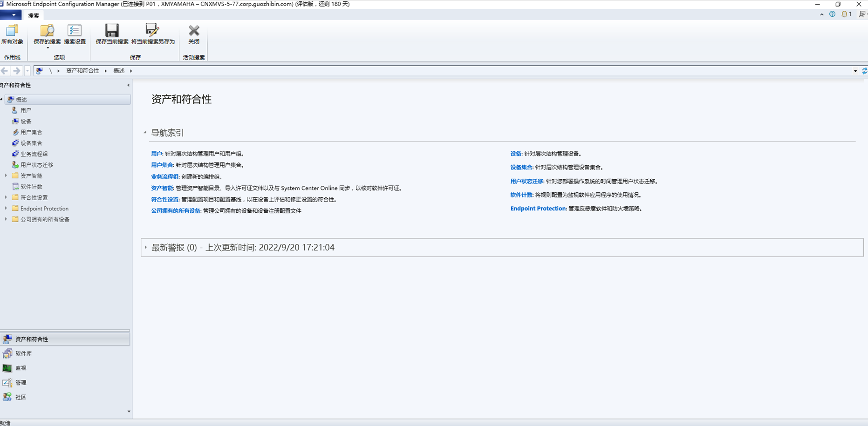Open 用户状态迁移 link in 导航索引
Image resolution: width=868 pixels, height=426 pixels.
[x=527, y=181]
